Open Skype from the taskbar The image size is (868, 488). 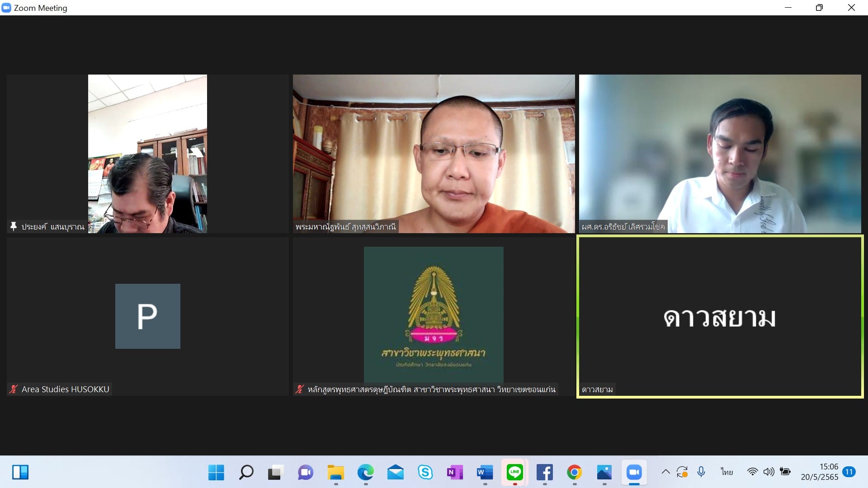coord(425,473)
